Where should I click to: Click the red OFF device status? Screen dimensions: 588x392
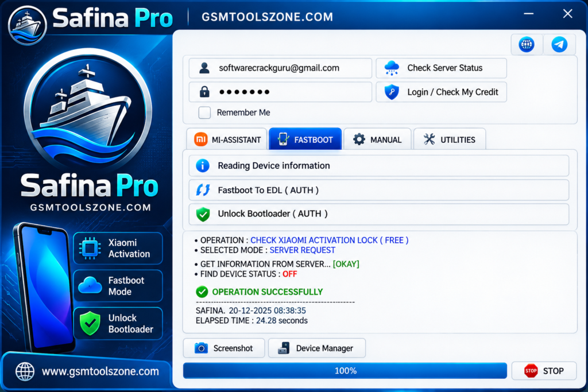point(289,274)
